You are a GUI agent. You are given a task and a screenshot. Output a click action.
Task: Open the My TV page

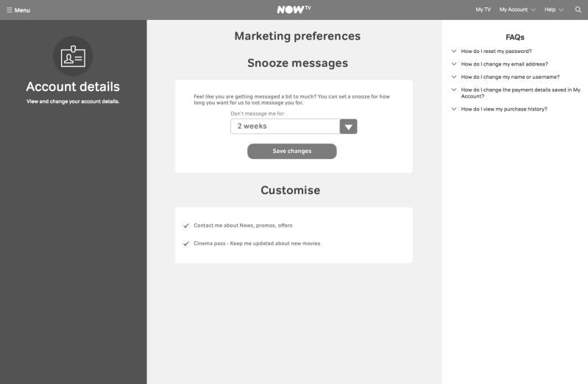click(483, 10)
